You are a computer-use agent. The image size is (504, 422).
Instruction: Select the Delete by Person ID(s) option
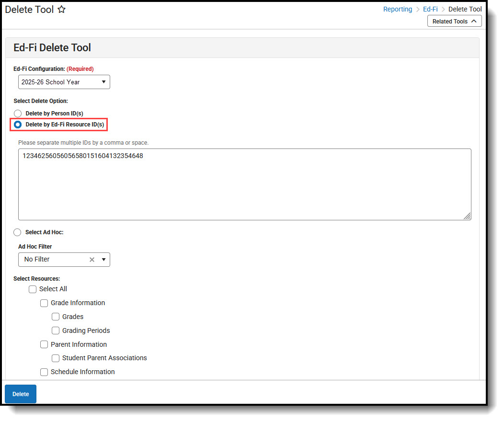(18, 113)
